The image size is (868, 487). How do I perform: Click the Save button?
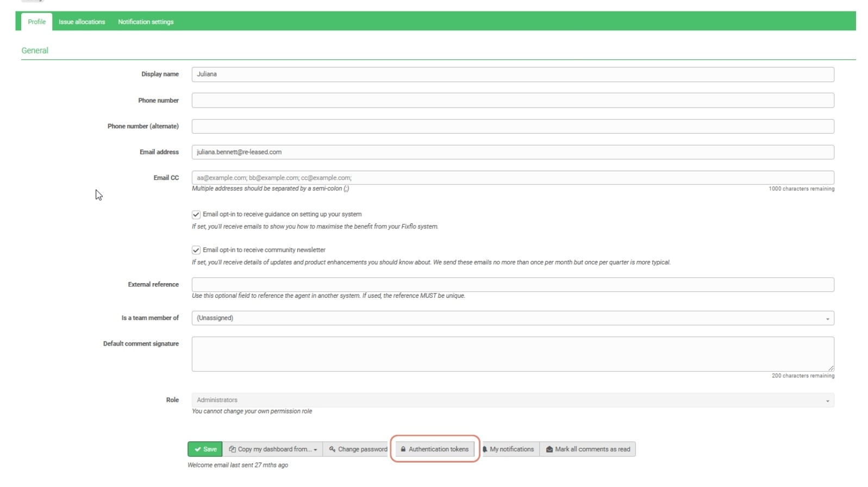pyautogui.click(x=205, y=449)
